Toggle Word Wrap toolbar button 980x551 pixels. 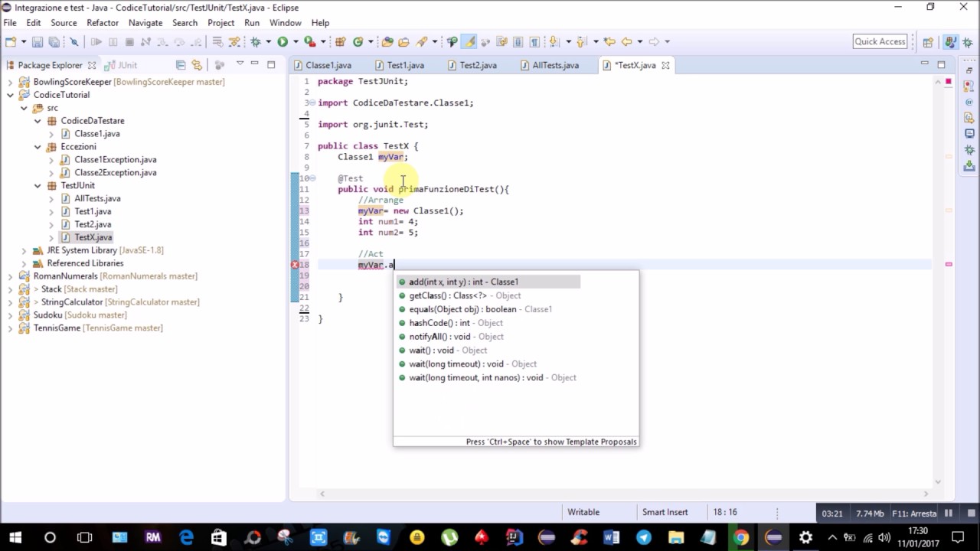coord(501,42)
